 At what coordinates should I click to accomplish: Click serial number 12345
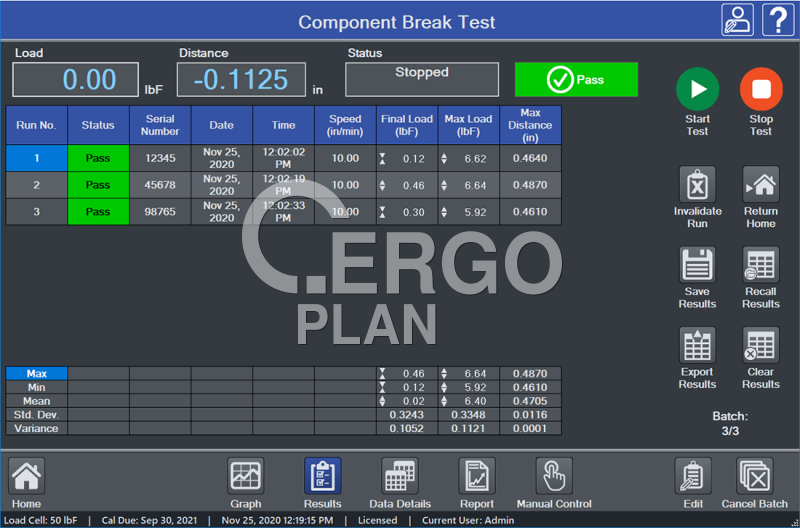click(x=160, y=158)
